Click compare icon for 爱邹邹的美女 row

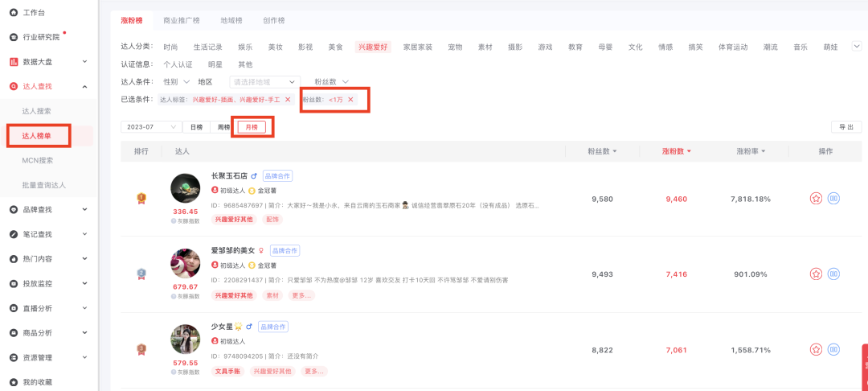point(833,274)
